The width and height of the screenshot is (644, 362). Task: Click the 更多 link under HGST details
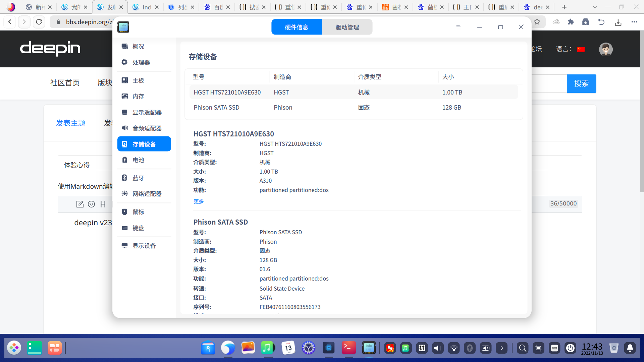pyautogui.click(x=198, y=201)
